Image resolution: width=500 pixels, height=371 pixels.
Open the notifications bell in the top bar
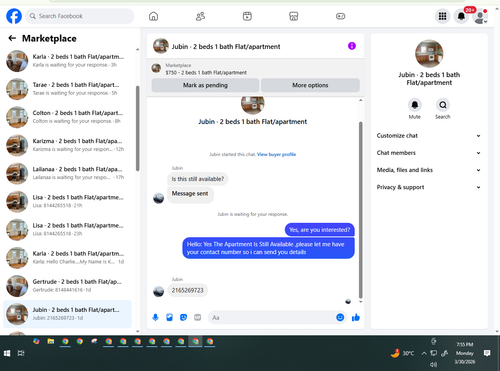(x=461, y=16)
